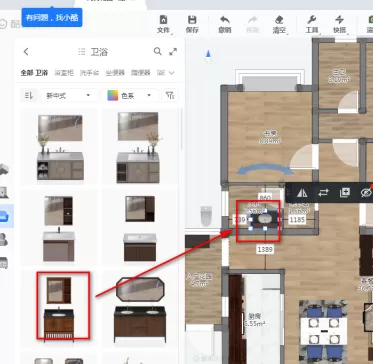Select the 坐便器 tab

click(x=115, y=73)
